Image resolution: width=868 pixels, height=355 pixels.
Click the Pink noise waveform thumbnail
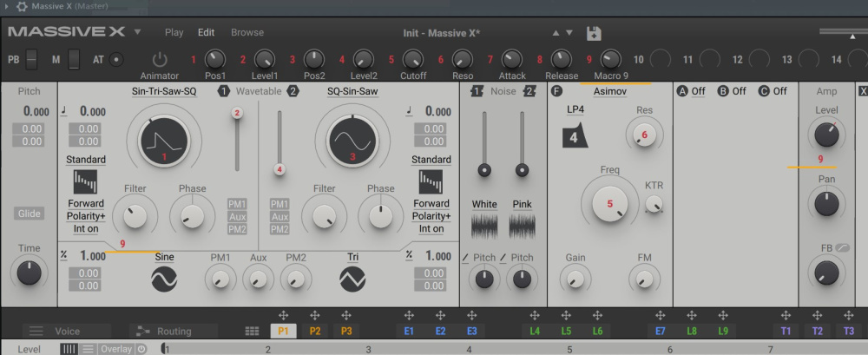(522, 227)
